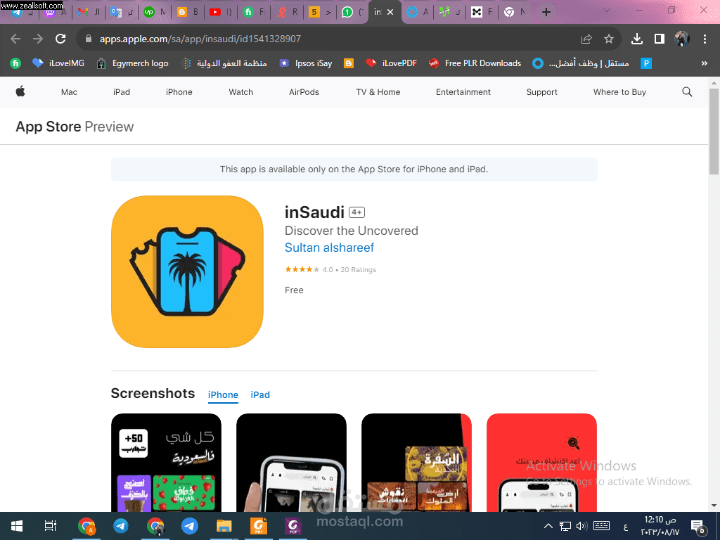Open the Chrome profile avatar
Image resolution: width=720 pixels, height=540 pixels.
coord(682,39)
